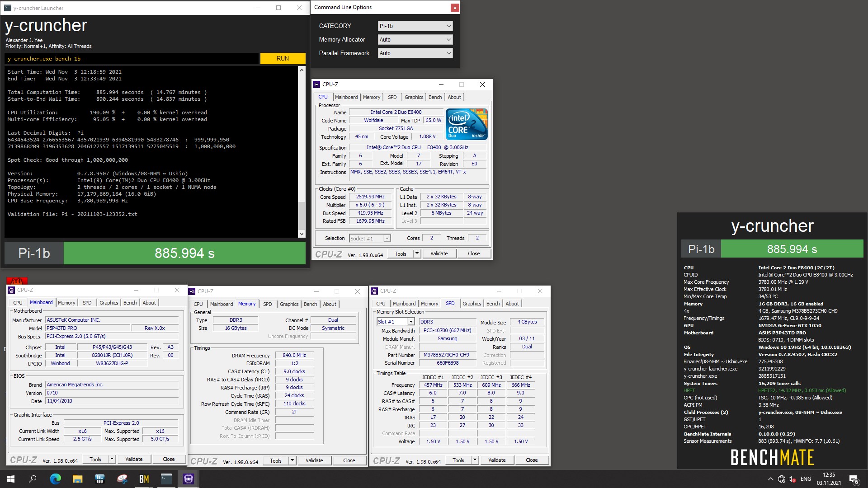The image size is (868, 488).
Task: Open Memory tab in Mainboard window
Action: (66, 303)
